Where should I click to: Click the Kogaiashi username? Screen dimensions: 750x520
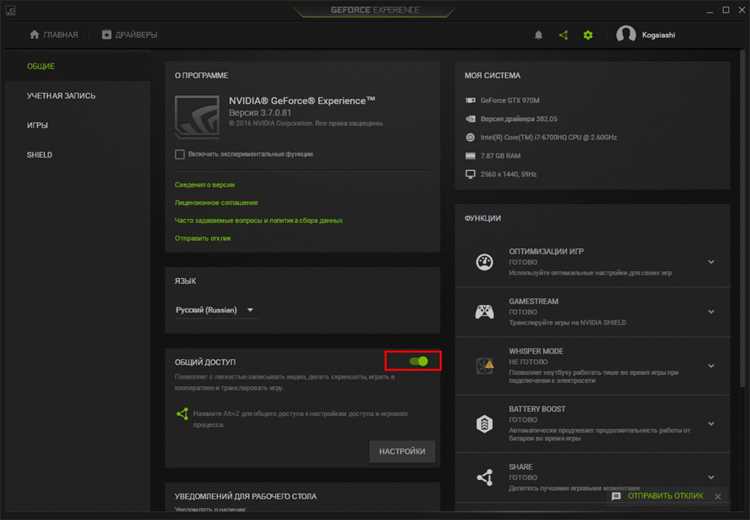coord(658,35)
